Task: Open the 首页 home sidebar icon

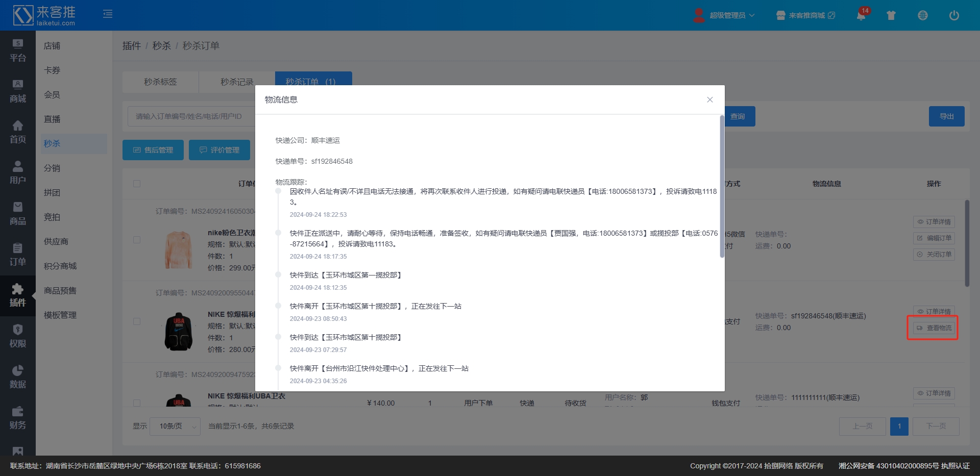Action: 18,132
